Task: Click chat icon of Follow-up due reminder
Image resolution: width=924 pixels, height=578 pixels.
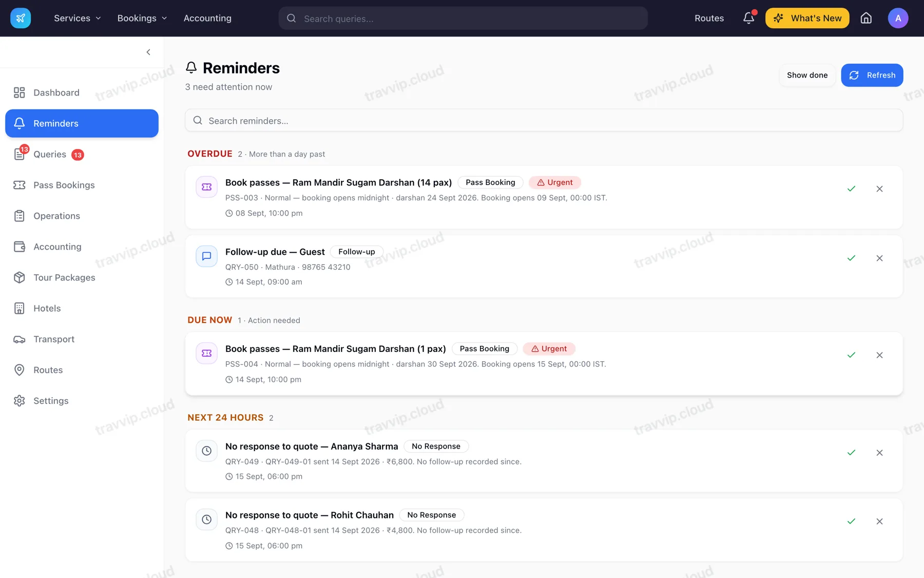Action: click(206, 256)
